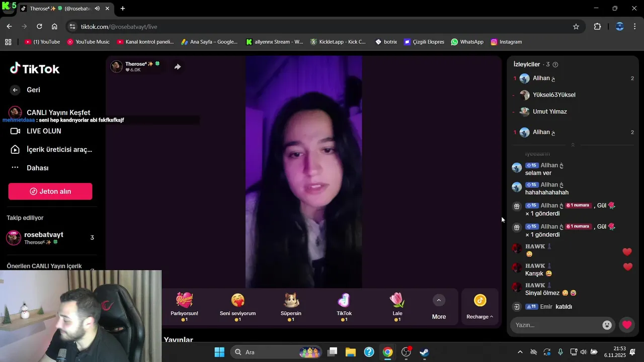Open Steam from the taskbar
644x362 pixels.
pyautogui.click(x=424, y=352)
